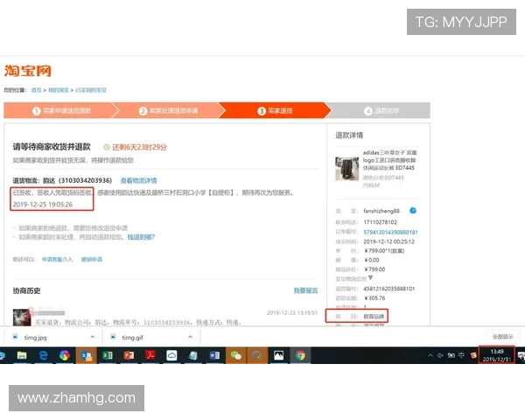The image size is (525, 420).
Task: Open the colorful pinwheel browser in the taskbar
Action: coord(65,355)
